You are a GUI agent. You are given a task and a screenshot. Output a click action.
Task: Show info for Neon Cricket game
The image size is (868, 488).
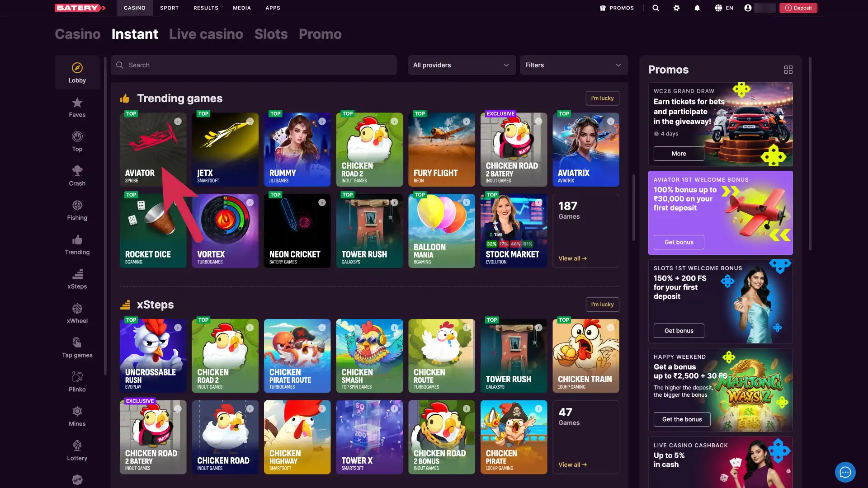coord(322,202)
